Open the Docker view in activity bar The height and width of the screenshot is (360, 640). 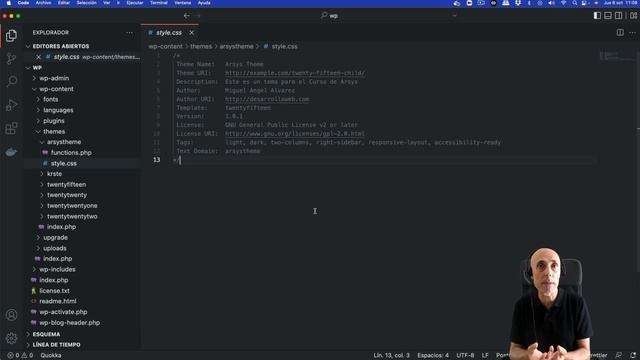point(11,152)
